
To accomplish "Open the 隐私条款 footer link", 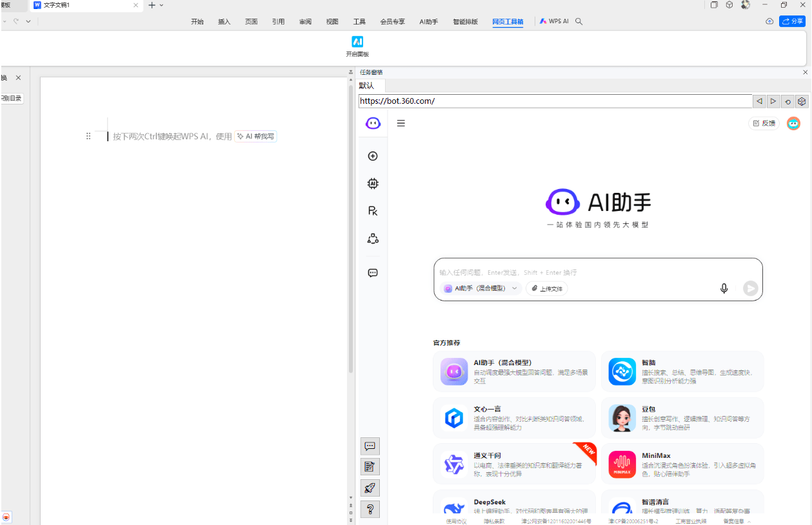I will (x=494, y=521).
